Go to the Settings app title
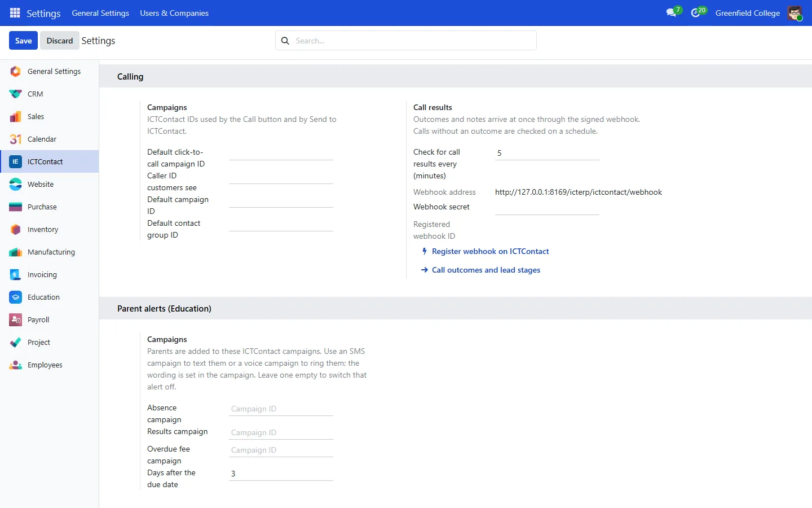 [43, 13]
